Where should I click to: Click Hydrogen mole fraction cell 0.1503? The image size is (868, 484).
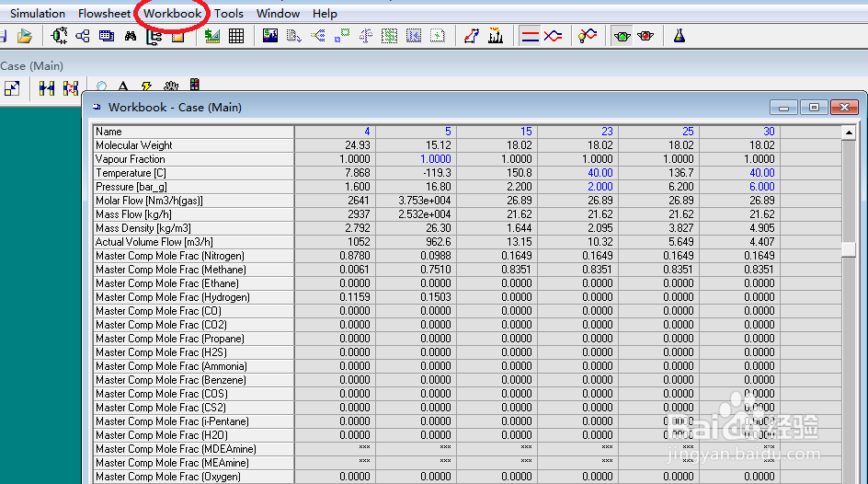click(x=416, y=297)
